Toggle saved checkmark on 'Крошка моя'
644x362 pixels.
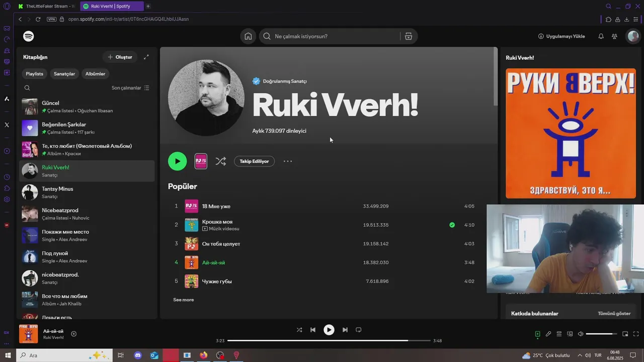pyautogui.click(x=452, y=225)
